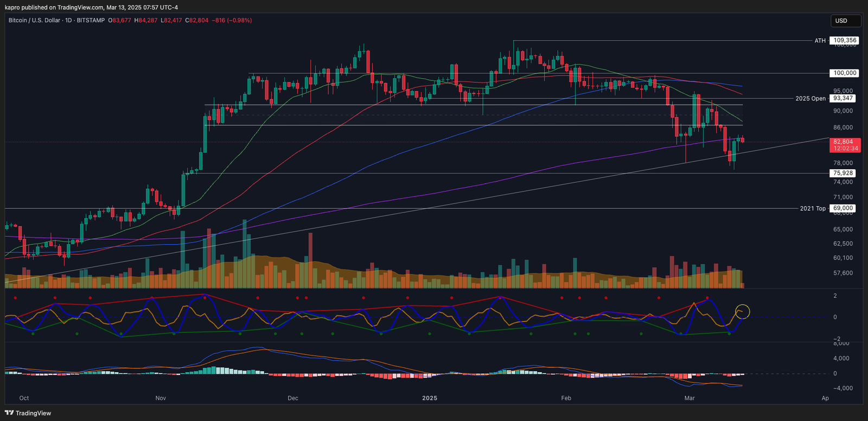
Task: Select the 109,356 price label
Action: point(845,41)
